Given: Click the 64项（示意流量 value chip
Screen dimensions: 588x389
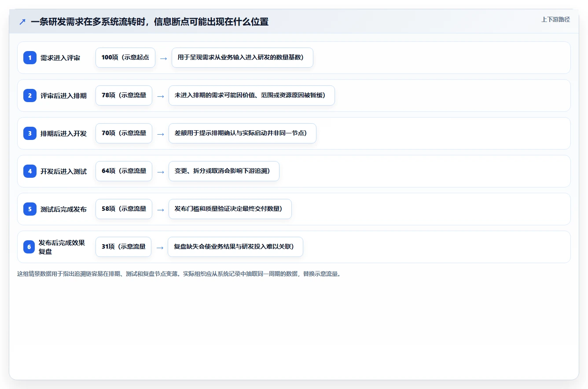Looking at the screenshot, I should click(x=124, y=171).
